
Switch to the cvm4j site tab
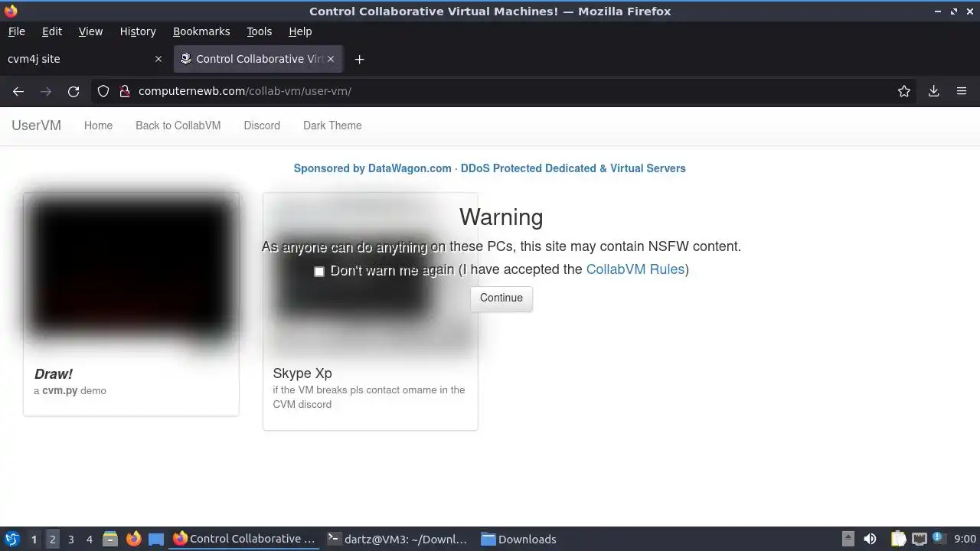pos(84,59)
